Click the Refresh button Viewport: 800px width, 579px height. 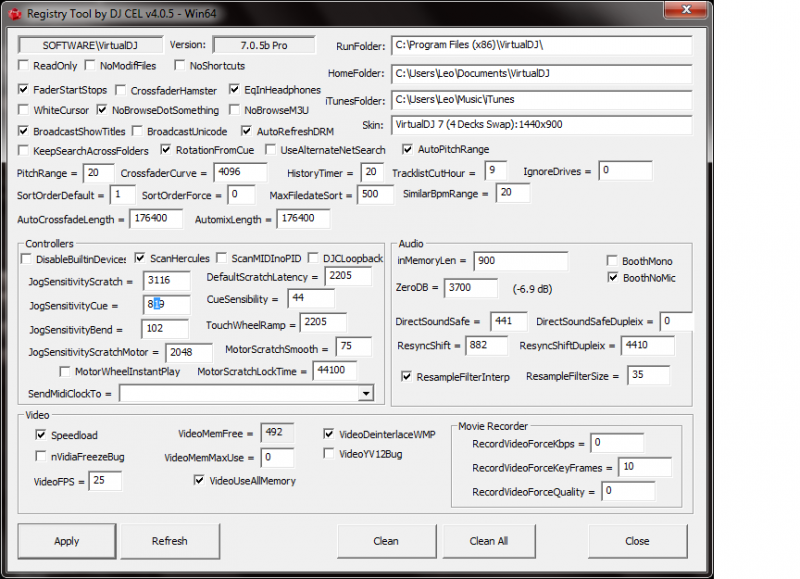(170, 541)
